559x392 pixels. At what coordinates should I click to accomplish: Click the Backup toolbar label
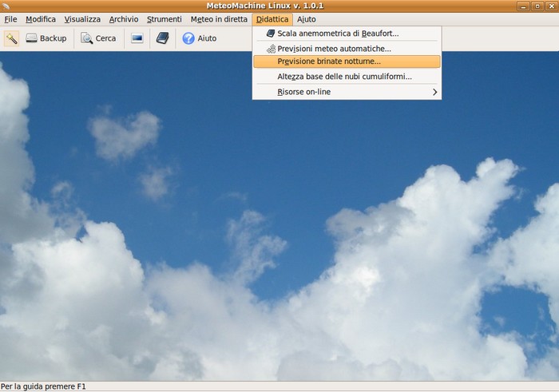coord(54,38)
